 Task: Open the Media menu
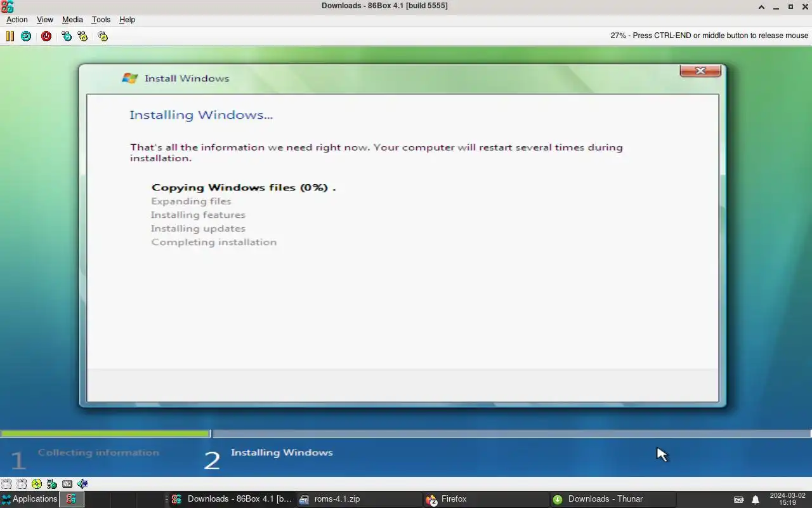pyautogui.click(x=72, y=20)
